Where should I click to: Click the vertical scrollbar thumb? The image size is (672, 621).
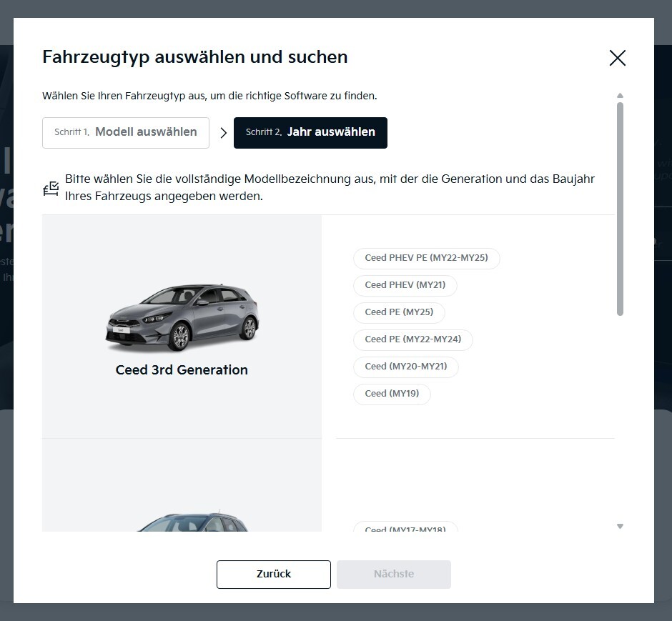(x=620, y=209)
